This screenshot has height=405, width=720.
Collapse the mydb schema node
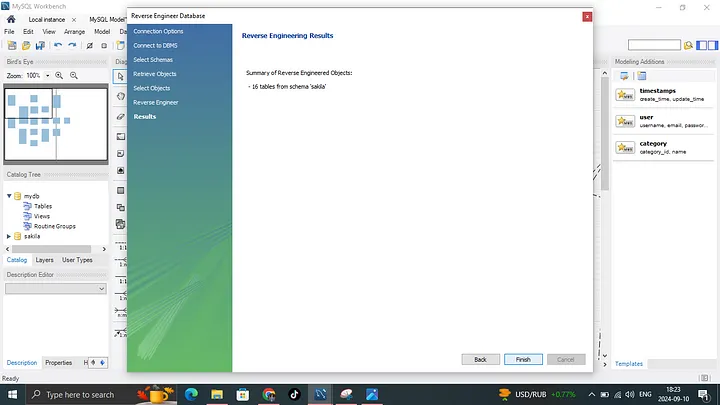[x=9, y=196]
